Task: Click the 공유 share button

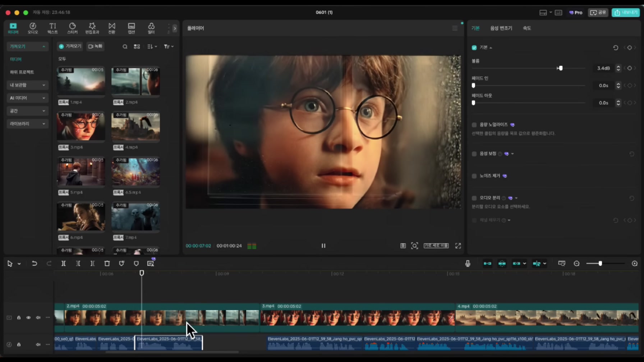Action: 598,13
